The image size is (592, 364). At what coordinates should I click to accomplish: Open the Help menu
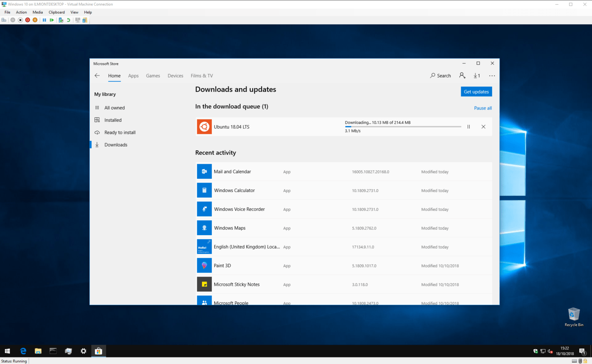click(88, 12)
